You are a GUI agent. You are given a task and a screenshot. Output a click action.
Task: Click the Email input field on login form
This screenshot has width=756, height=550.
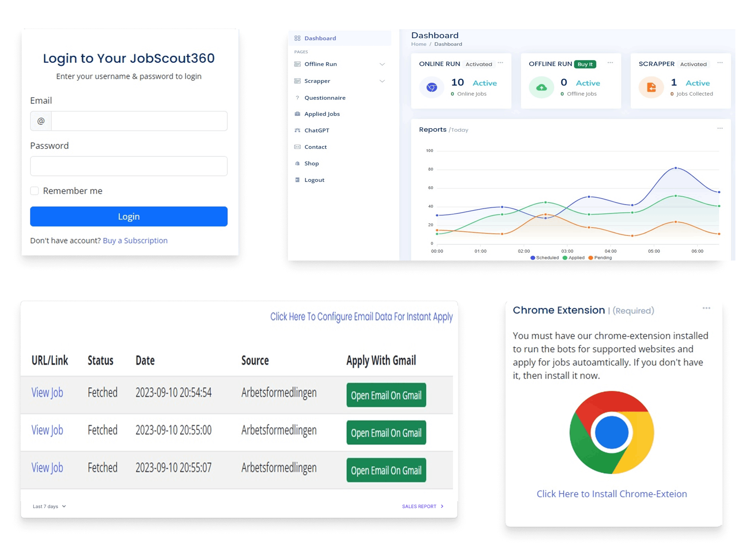139,121
